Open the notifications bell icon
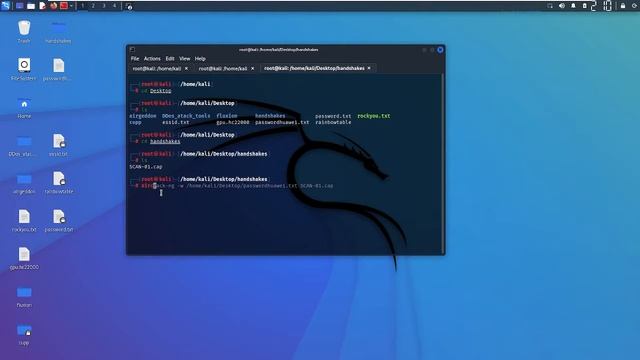This screenshot has height=360, width=640. click(x=573, y=6)
